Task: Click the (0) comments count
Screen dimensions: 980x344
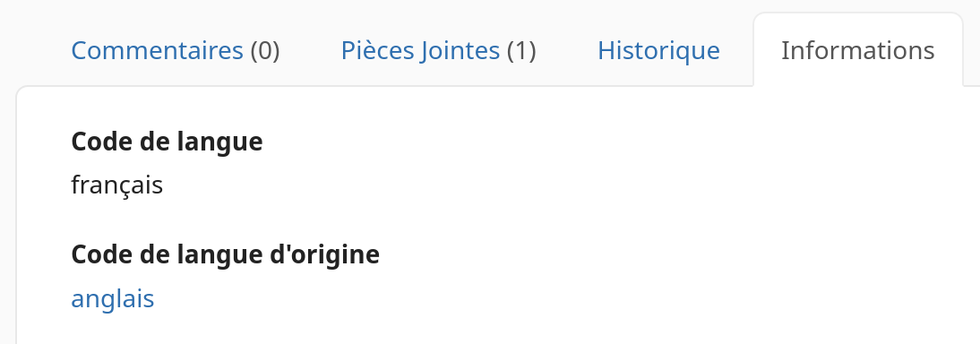Action: [x=265, y=50]
